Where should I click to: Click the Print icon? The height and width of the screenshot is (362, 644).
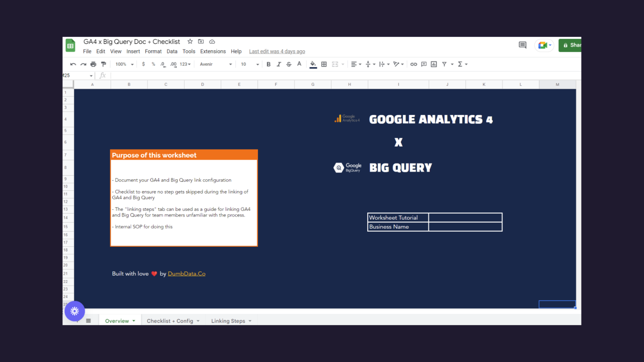(93, 64)
